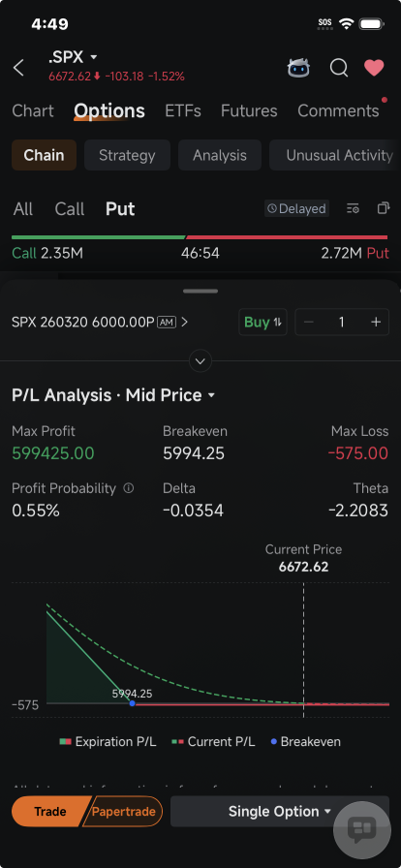Viewport: 401px width, 868px height.
Task: Tap the minus quantity stepper
Action: [x=309, y=323]
